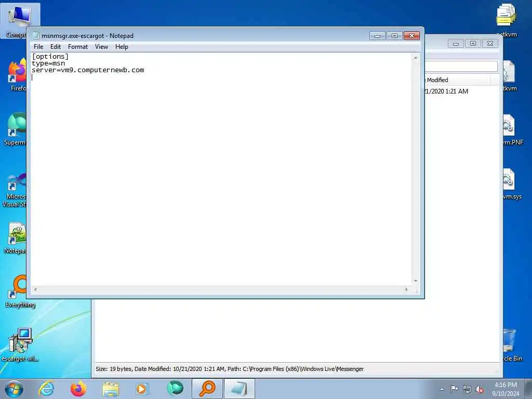The image size is (532, 399).
Task: Switch to Everything search taskbar button
Action: click(x=207, y=389)
